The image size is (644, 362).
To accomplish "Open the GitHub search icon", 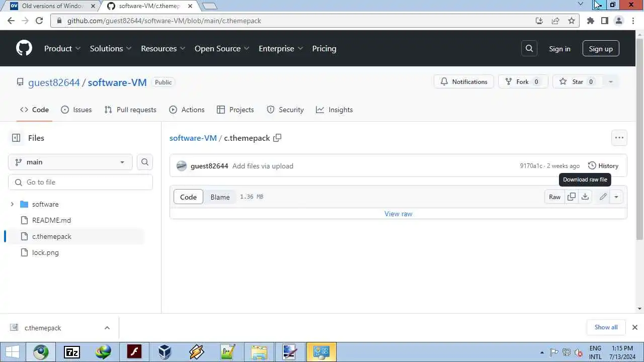I will pyautogui.click(x=529, y=48).
